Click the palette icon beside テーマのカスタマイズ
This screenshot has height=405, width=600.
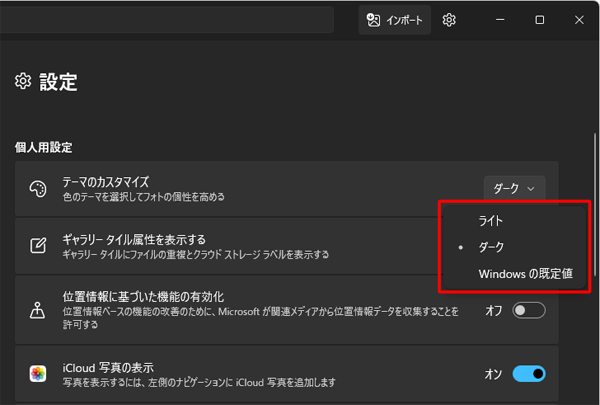point(38,189)
